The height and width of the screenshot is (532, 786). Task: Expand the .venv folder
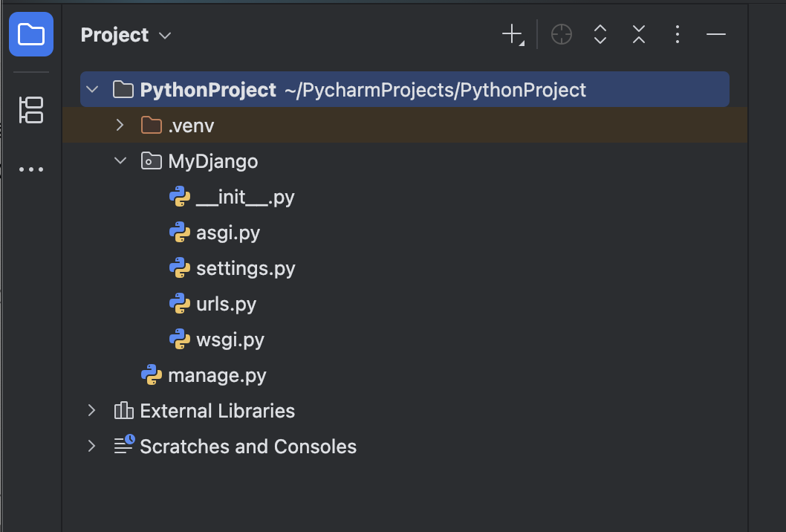click(x=120, y=126)
